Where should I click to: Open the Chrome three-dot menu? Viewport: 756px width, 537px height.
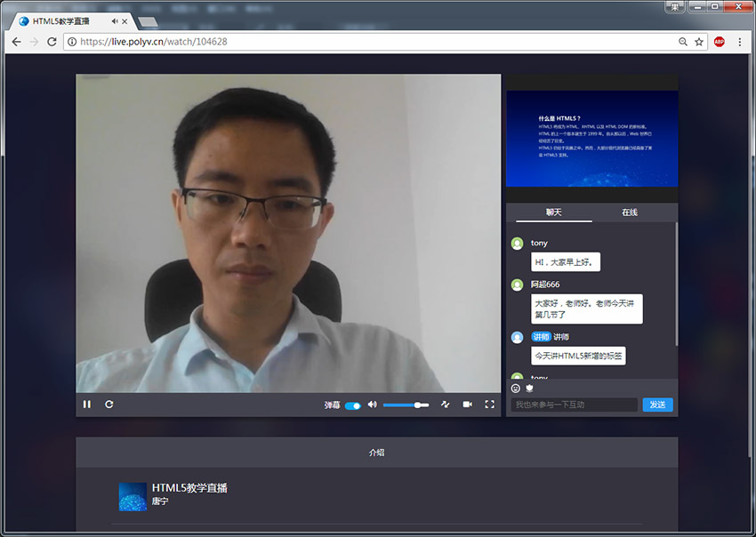pyautogui.click(x=739, y=42)
